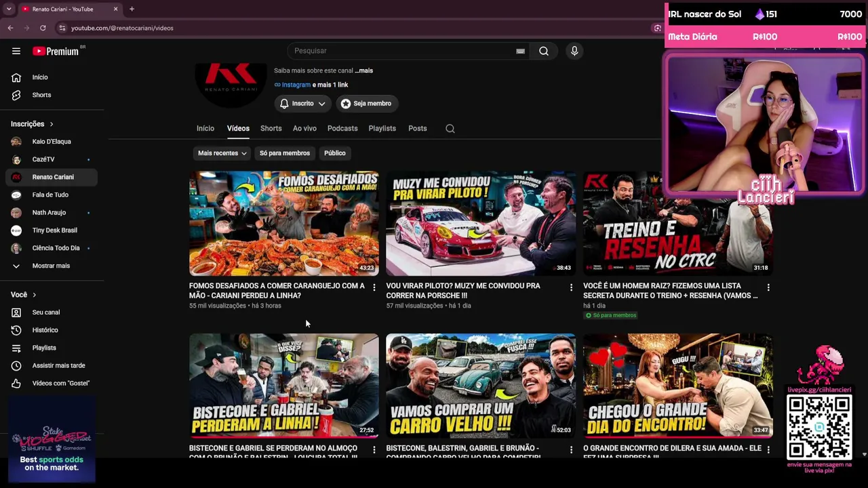Open the on-screen keyboard in search box
Viewport: 868px width, 488px height.
coord(520,51)
